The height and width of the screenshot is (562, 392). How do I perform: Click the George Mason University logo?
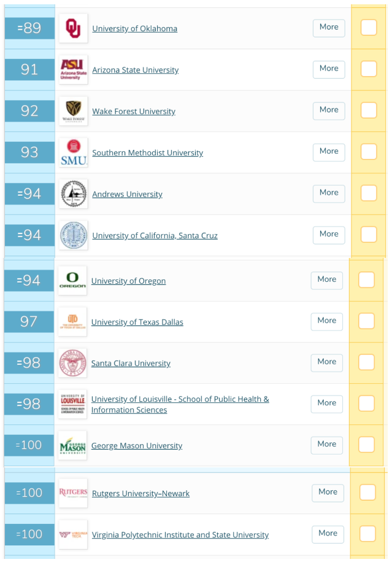[72, 445]
